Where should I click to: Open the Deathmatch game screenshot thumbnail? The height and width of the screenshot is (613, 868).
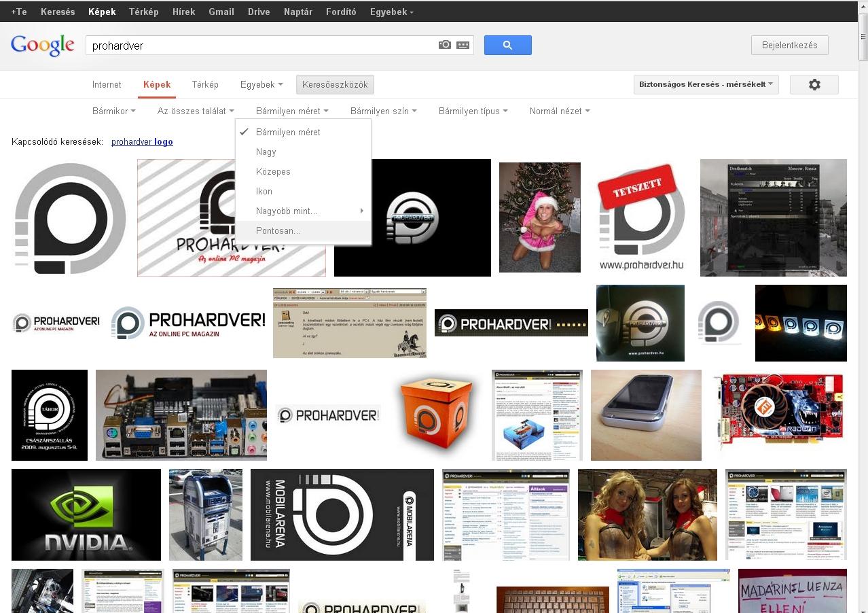774,217
